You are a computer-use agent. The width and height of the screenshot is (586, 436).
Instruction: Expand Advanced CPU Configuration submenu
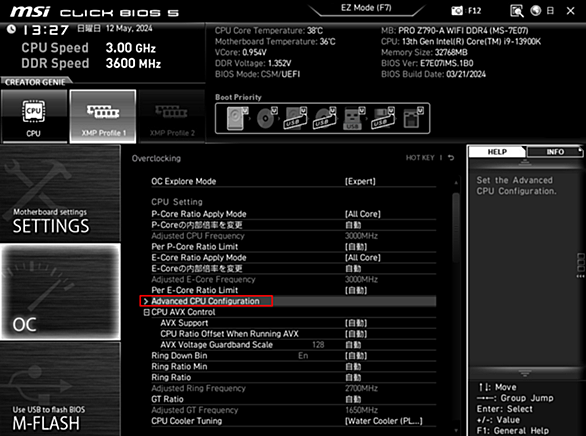pyautogui.click(x=206, y=301)
